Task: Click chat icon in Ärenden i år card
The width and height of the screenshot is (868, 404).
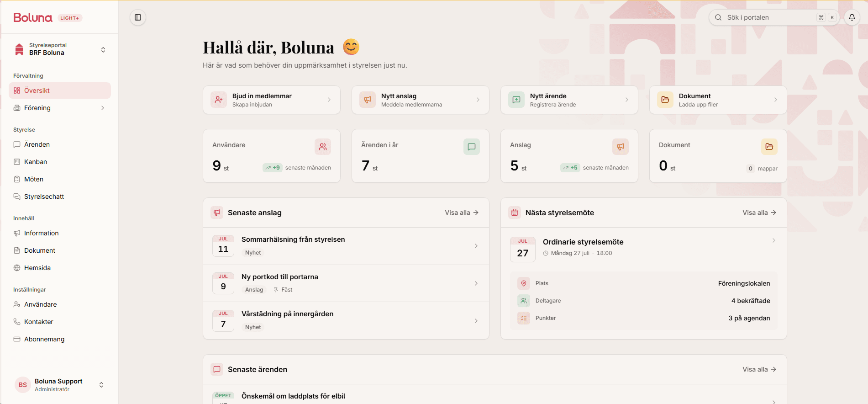Action: pos(472,147)
